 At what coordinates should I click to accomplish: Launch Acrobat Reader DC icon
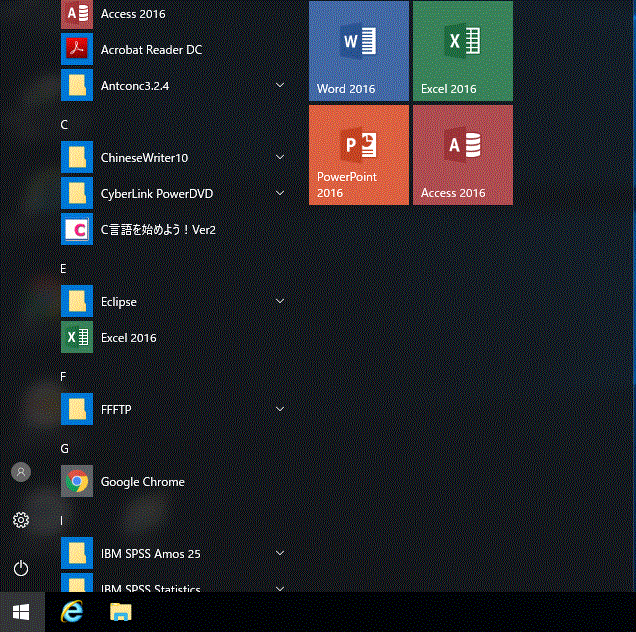coord(77,49)
